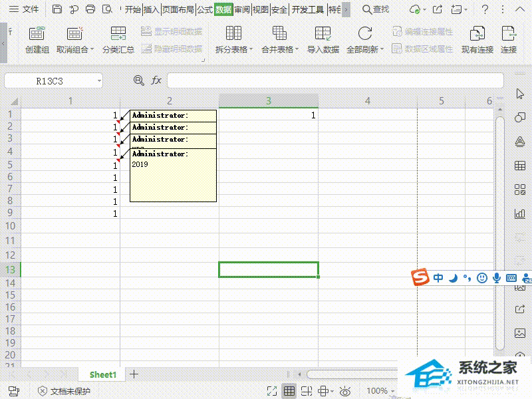Toggle eye protection mode icon
532x399 pixels.
coord(345,391)
